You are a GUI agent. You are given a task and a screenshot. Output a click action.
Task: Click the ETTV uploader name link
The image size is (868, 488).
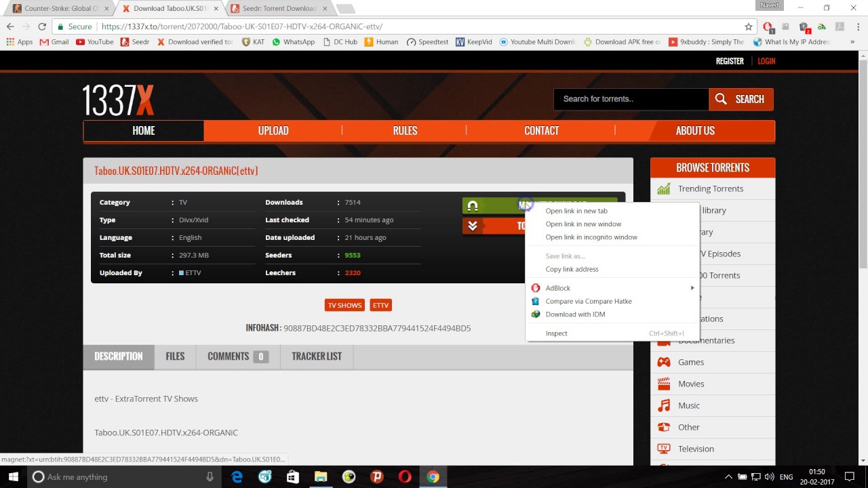[193, 273]
